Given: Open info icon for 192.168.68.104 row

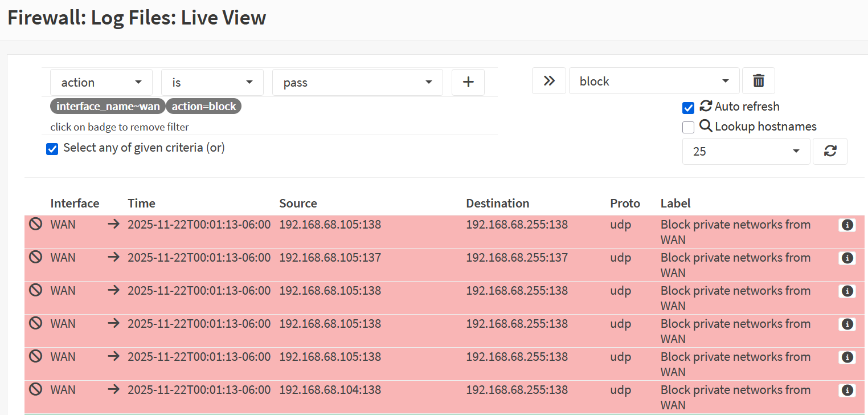Looking at the screenshot, I should point(847,391).
